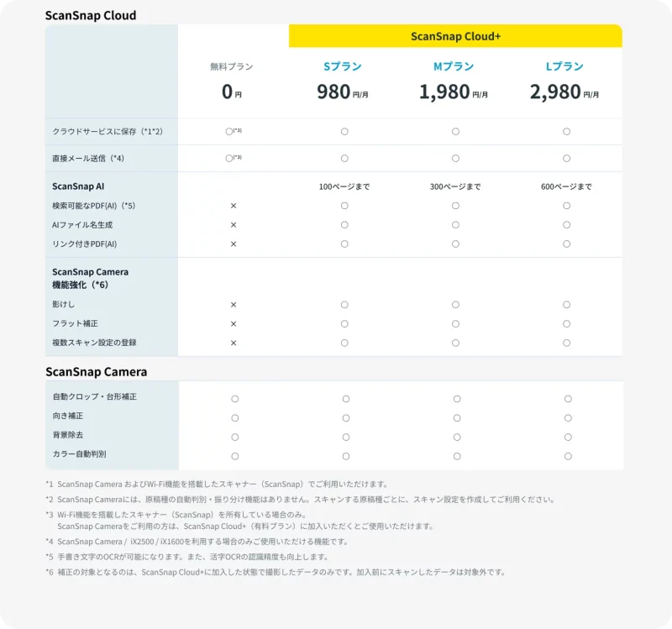Click the 1,980円/月 price

point(454,92)
